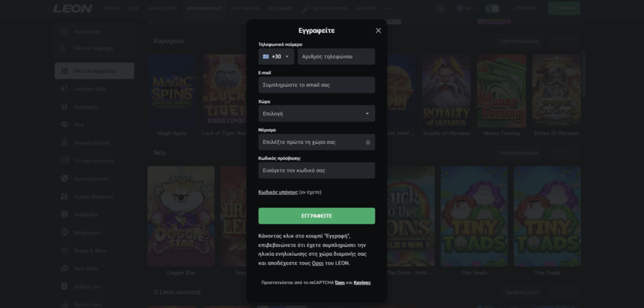This screenshot has height=308, width=644.
Task: Select the ΚΟΥΛΟΧΕΡΗΔΕΣ menu item
Action: 204,8
